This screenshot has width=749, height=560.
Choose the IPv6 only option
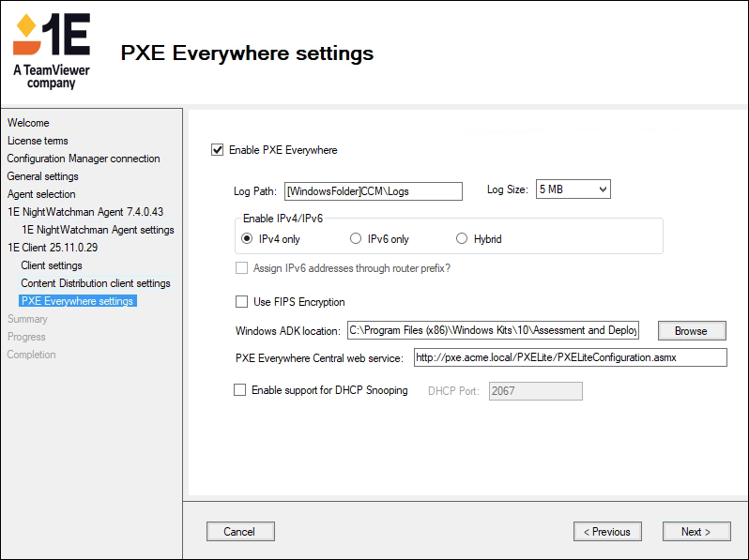pyautogui.click(x=356, y=239)
